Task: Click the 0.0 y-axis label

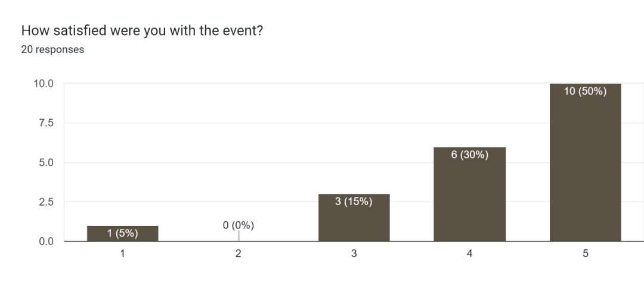Action: (x=46, y=241)
